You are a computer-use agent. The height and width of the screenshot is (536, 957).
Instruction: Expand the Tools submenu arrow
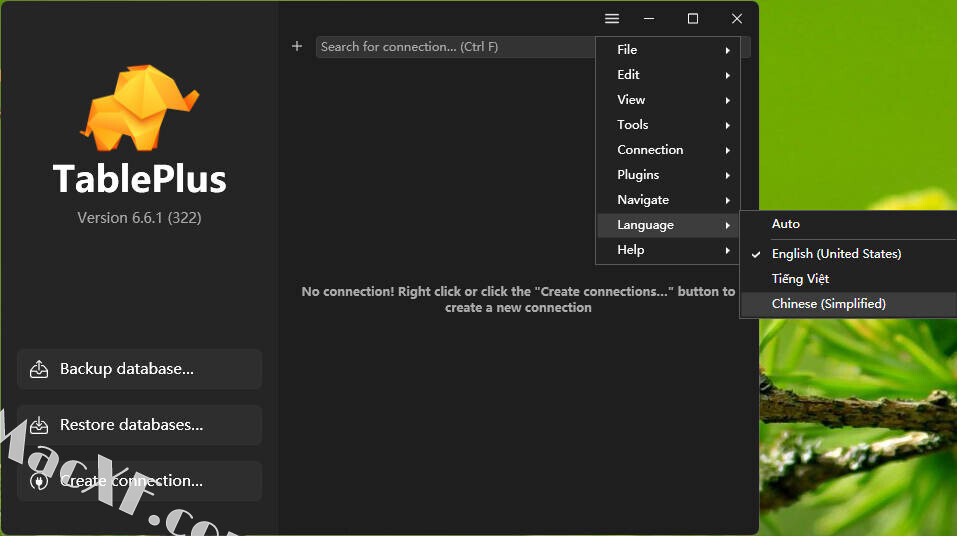728,125
